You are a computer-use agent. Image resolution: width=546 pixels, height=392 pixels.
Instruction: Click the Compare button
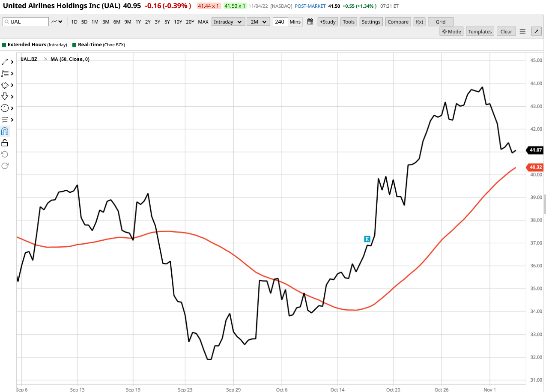tap(398, 21)
